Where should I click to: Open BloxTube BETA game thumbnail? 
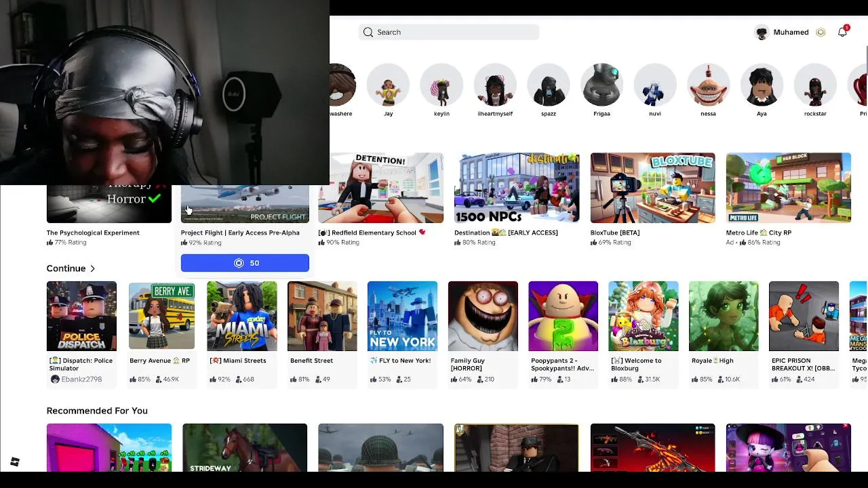[x=652, y=188]
